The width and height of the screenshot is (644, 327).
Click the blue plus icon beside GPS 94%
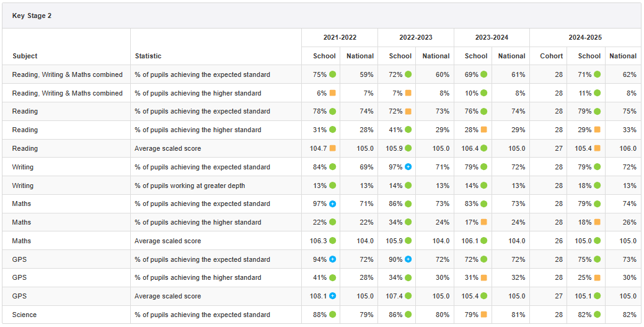(x=333, y=259)
